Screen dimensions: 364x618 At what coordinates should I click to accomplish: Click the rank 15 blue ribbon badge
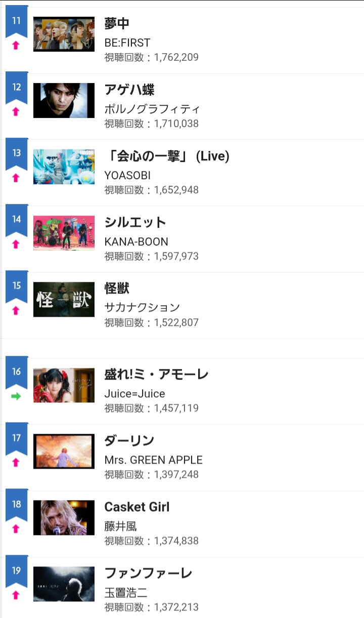coord(17,286)
